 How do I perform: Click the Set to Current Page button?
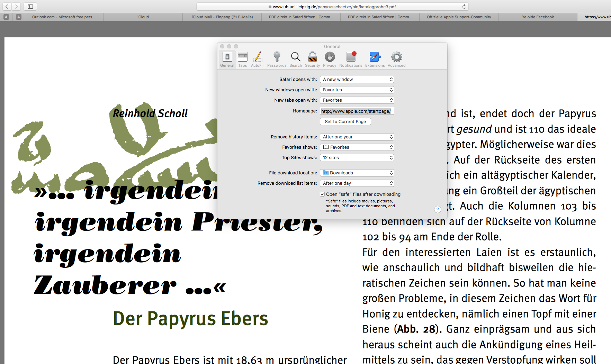(345, 121)
